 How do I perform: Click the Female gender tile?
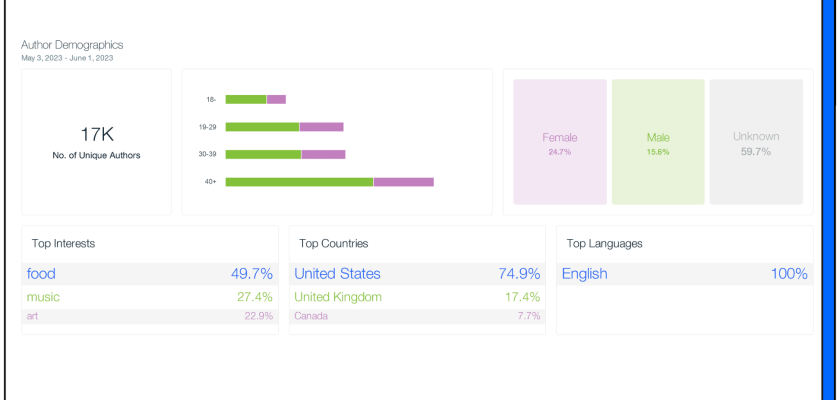[x=559, y=143]
